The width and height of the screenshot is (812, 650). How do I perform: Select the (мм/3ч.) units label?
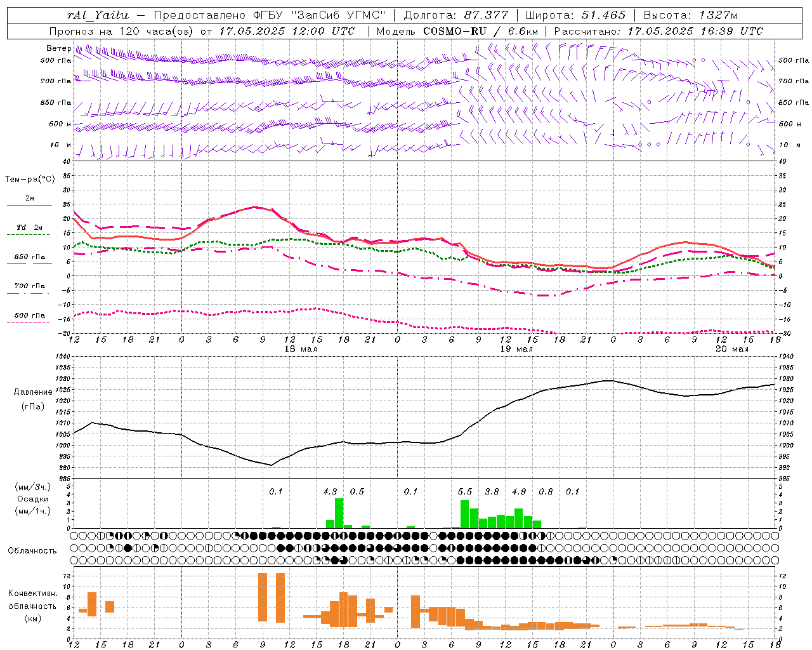(33, 487)
